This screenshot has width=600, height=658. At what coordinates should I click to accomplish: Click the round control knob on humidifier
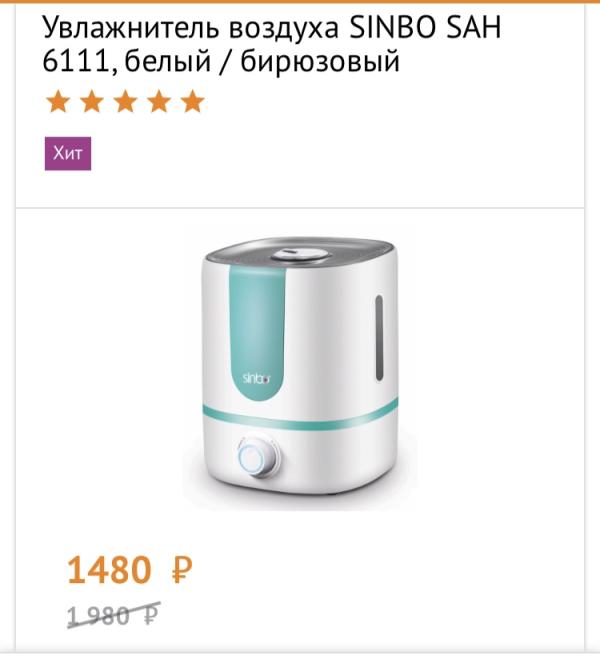[x=258, y=460]
